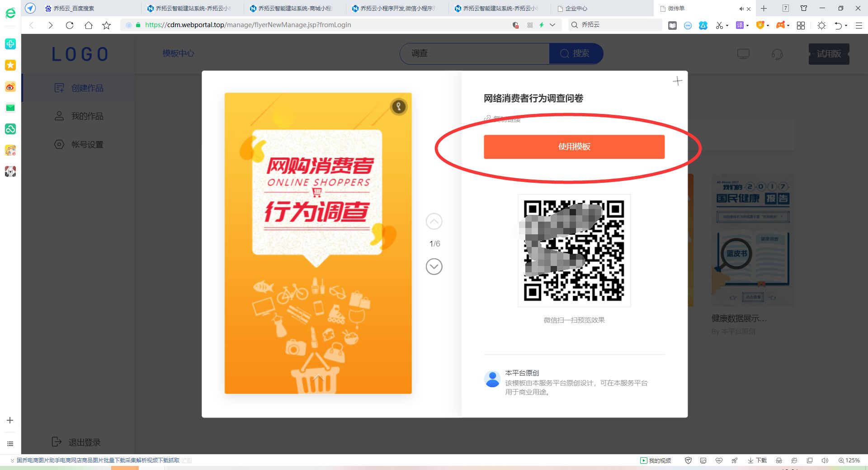Open Weibo icon in browser sidebar
Image resolution: width=868 pixels, height=470 pixels.
10,86
